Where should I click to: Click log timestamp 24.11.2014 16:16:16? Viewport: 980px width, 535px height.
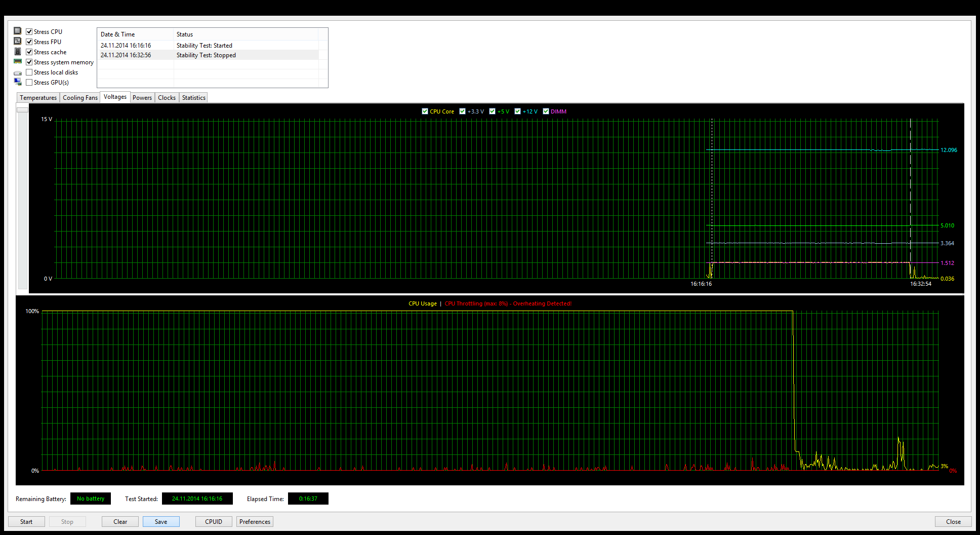[126, 46]
